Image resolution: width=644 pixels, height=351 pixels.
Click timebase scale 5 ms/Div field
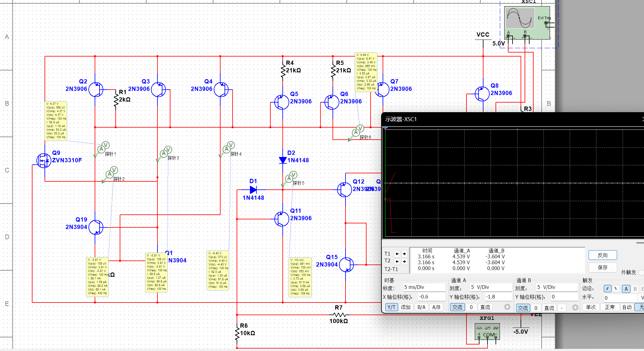pyautogui.click(x=424, y=287)
